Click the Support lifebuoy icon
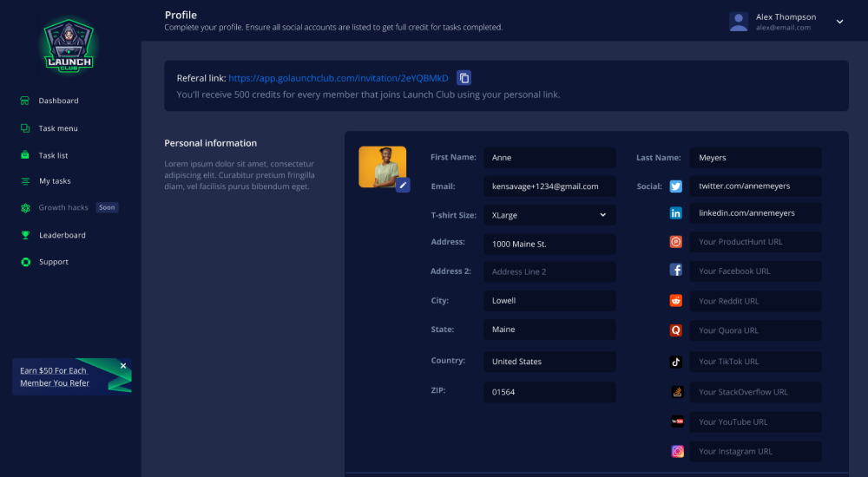The image size is (868, 477). [x=25, y=262]
